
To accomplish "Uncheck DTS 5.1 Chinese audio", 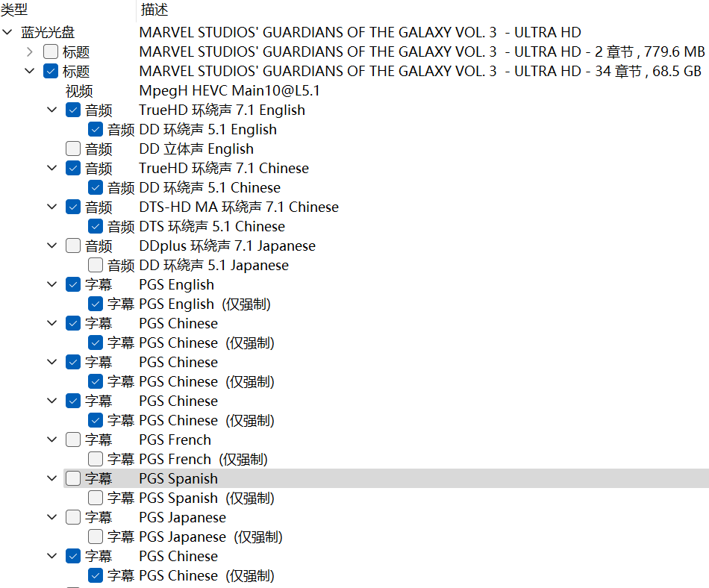I will tap(96, 226).
